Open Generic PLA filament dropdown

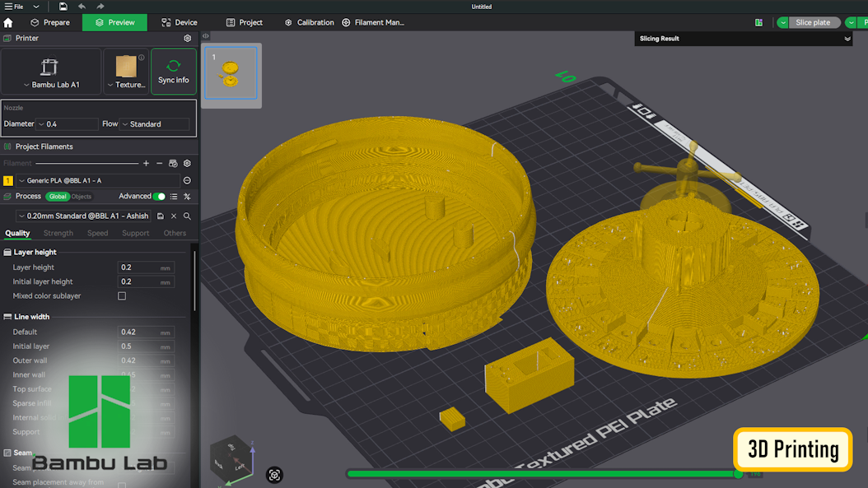tap(97, 180)
